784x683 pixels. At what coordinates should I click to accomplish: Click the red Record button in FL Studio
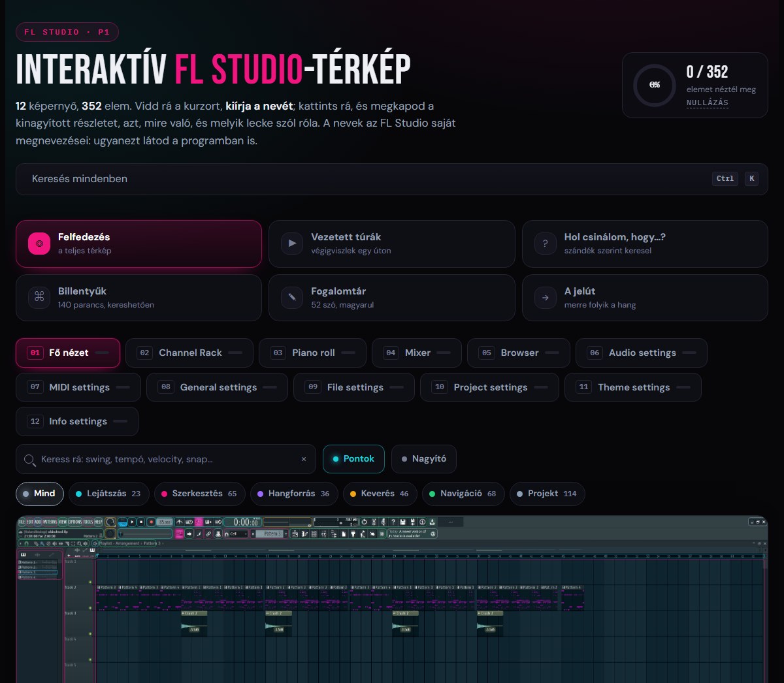151,522
